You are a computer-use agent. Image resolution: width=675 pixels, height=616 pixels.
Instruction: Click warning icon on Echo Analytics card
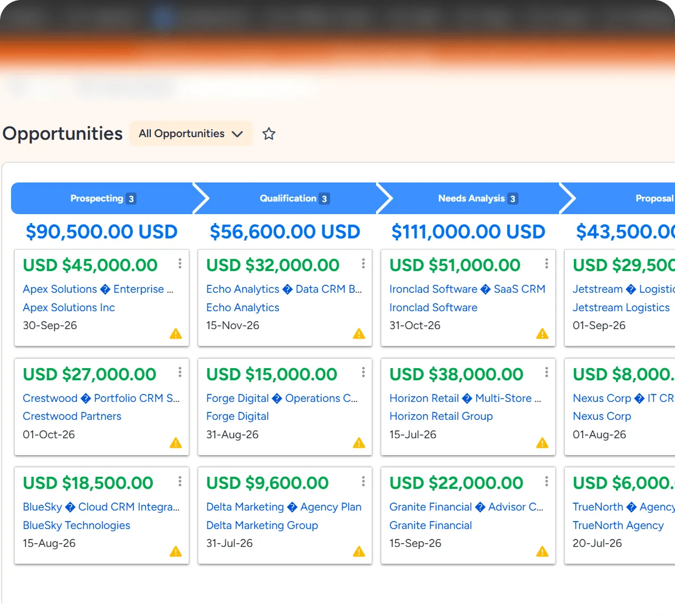click(x=359, y=334)
